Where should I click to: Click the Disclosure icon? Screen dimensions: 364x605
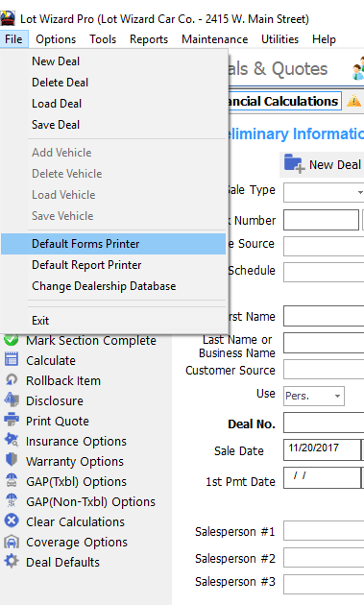(12, 400)
